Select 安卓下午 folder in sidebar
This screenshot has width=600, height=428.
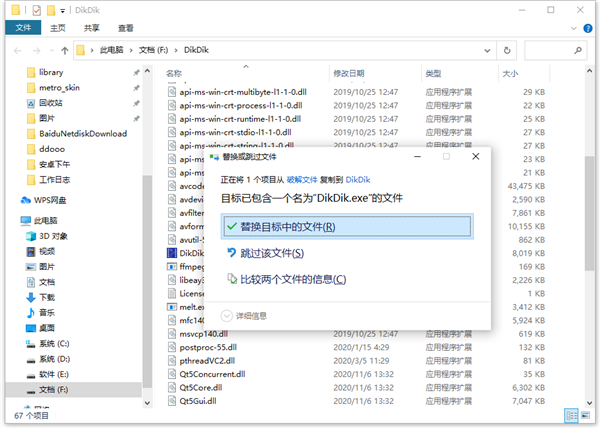[54, 164]
